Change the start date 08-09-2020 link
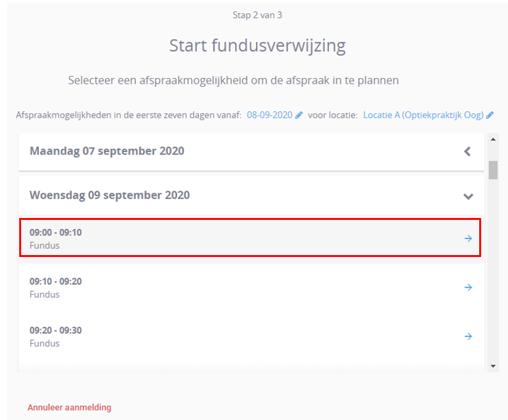 click(269, 115)
